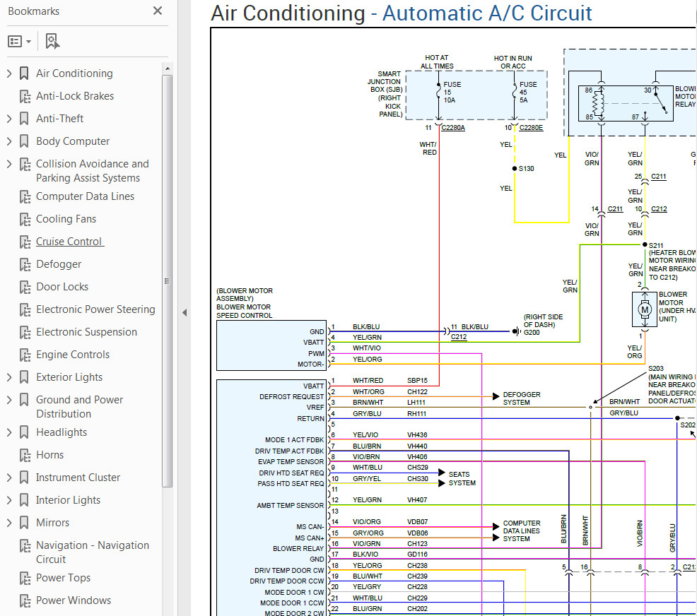
Task: Click the Cooling Fans bookmark icon
Action: tap(25, 220)
